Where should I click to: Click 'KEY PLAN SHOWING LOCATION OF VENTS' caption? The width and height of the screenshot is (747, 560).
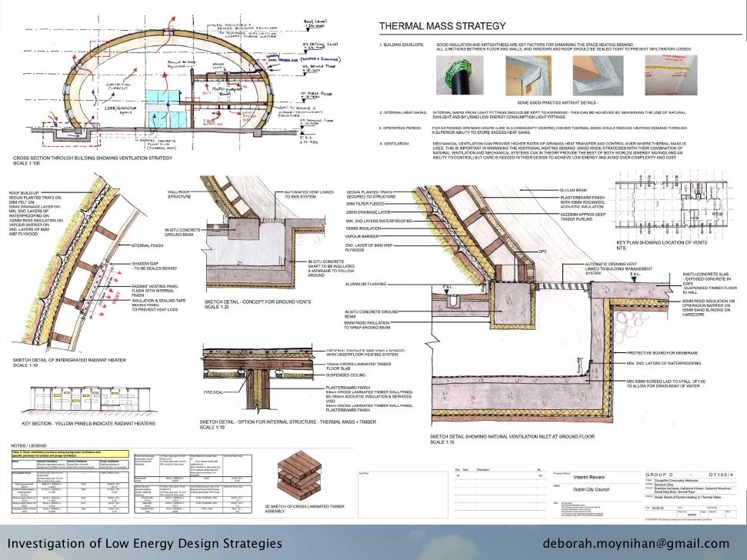662,243
